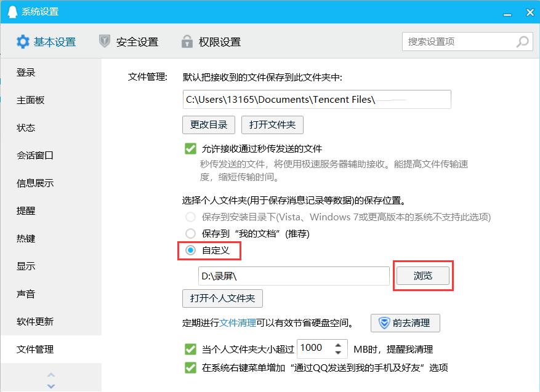Image resolution: width=540 pixels, height=392 pixels.
Task: Click the down chevron below the sidebar
Action: (50, 386)
